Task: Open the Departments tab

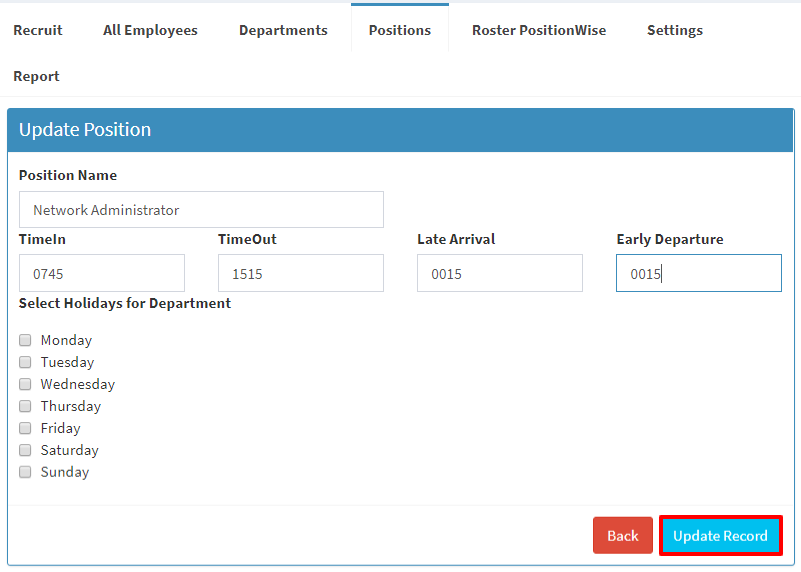Action: (x=283, y=30)
